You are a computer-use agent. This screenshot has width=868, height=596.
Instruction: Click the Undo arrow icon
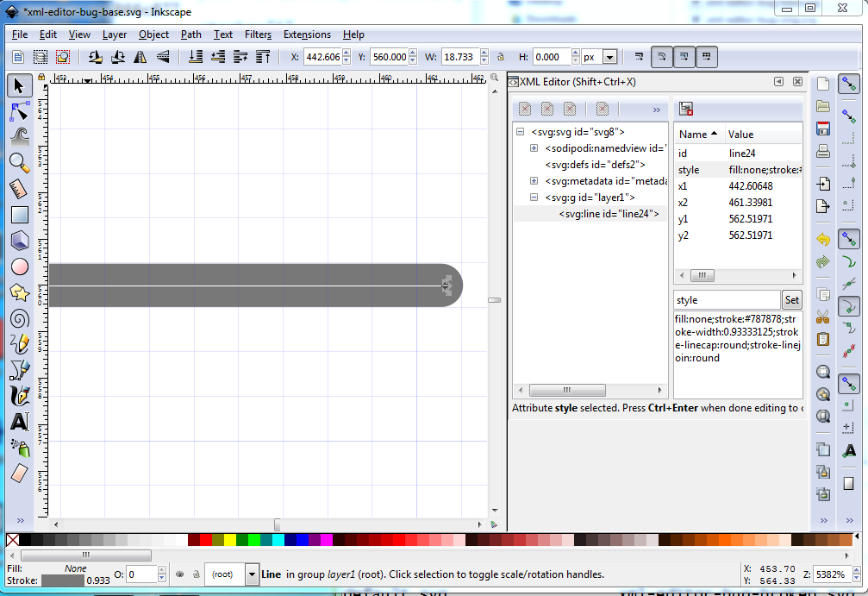click(823, 239)
